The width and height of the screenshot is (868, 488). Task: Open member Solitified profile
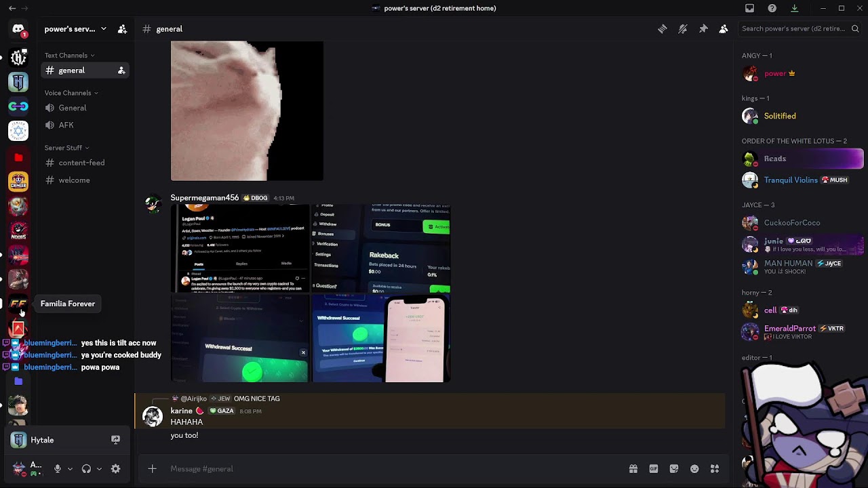[802, 116]
